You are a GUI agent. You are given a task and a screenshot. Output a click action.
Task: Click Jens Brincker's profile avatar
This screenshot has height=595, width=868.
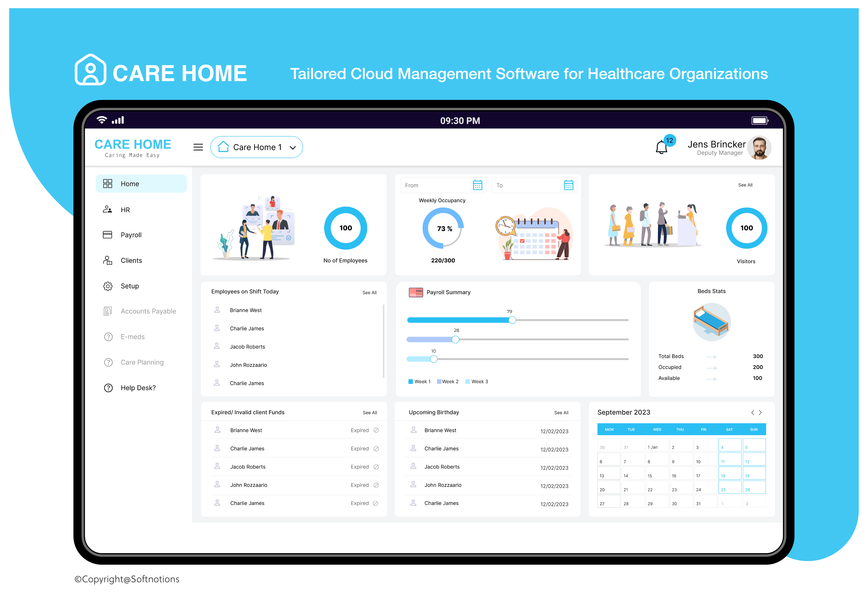click(759, 148)
